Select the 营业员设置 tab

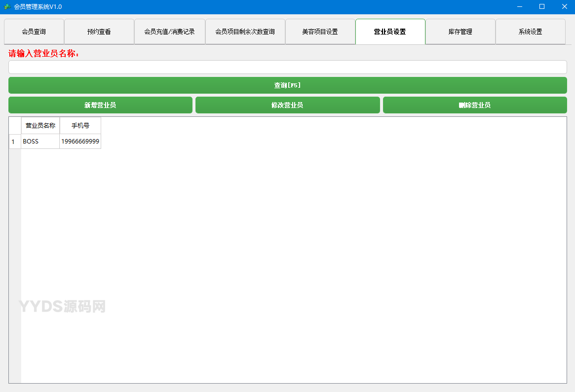(390, 31)
